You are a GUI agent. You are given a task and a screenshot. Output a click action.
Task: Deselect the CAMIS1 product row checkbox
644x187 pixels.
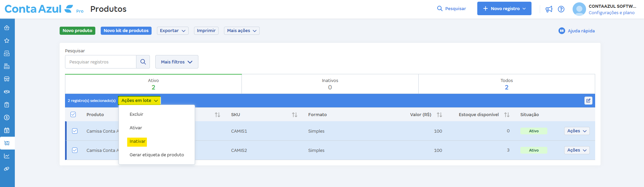75,131
